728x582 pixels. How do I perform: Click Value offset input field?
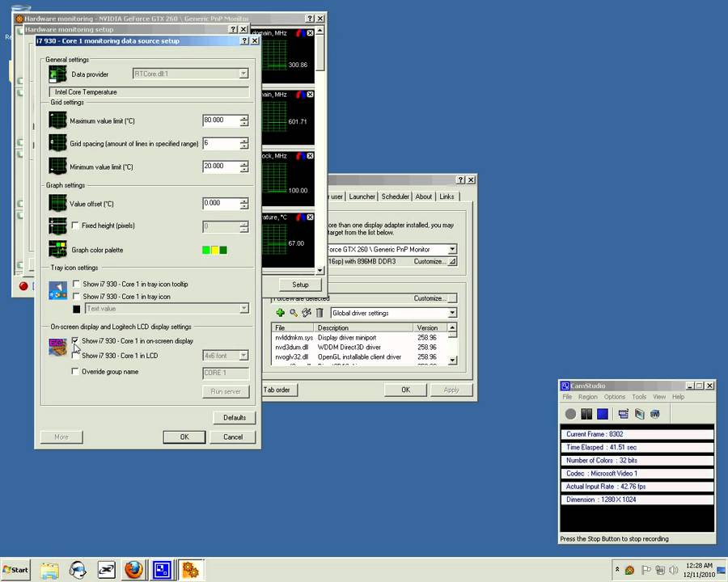[x=221, y=203]
